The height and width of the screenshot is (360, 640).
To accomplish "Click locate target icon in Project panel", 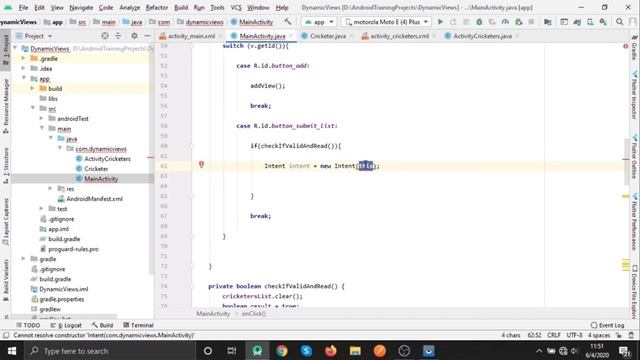I will coord(105,36).
